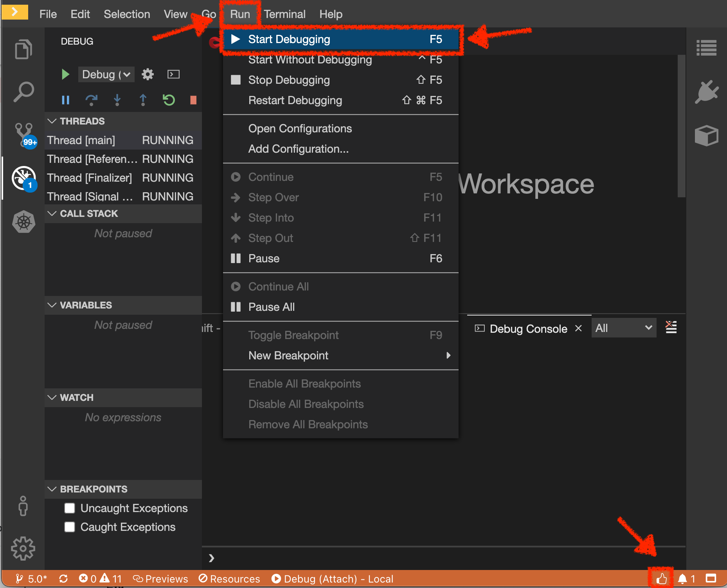Collapse the THREADS section
727x588 pixels.
(x=52, y=121)
